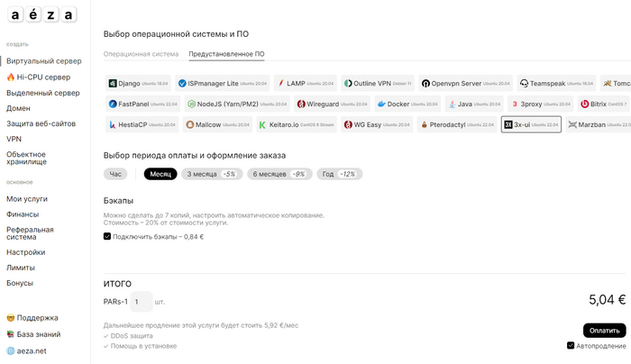Focus the PARs-1 quantity input field

[x=142, y=302]
